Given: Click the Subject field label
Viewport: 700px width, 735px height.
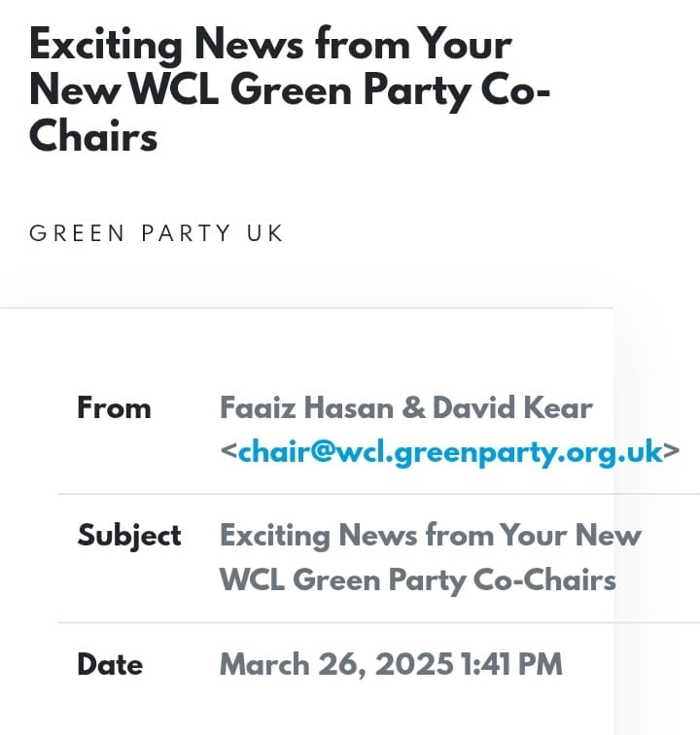Looking at the screenshot, I should (x=129, y=537).
